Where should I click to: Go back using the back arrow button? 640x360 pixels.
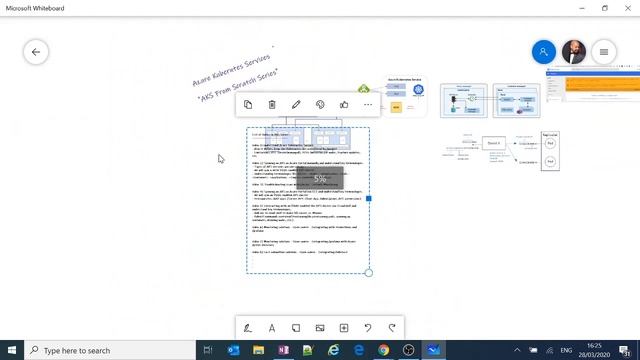tap(36, 52)
